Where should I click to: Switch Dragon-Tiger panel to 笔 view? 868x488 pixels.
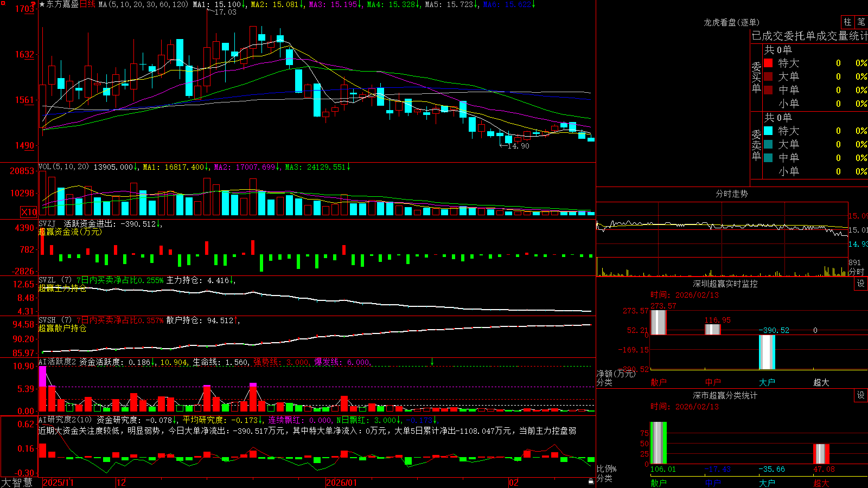[861, 22]
